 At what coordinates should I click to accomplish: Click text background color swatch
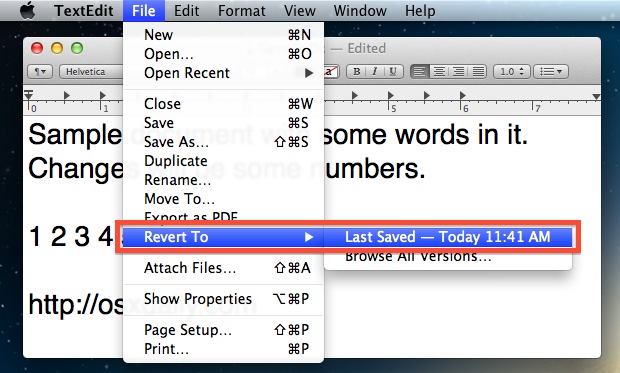coord(331,72)
